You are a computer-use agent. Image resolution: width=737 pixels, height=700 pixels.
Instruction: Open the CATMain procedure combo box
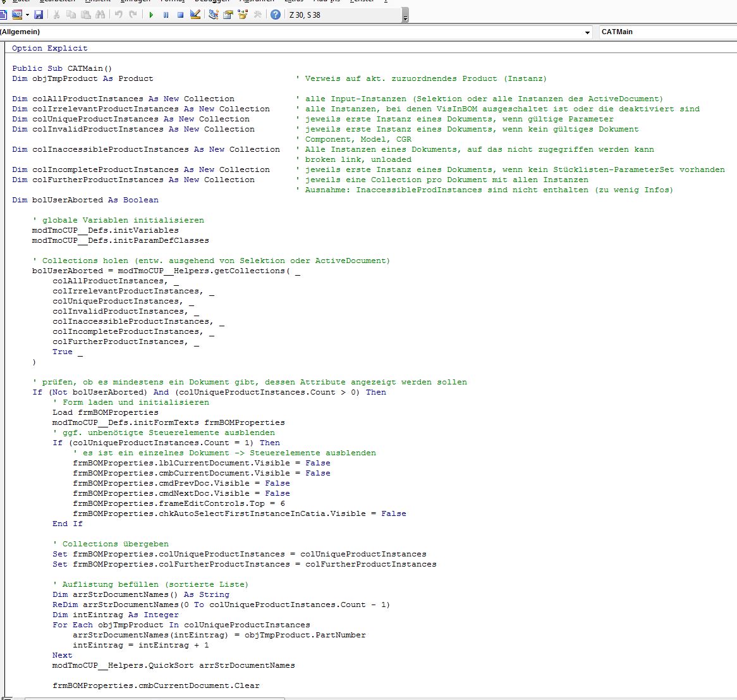click(x=668, y=32)
